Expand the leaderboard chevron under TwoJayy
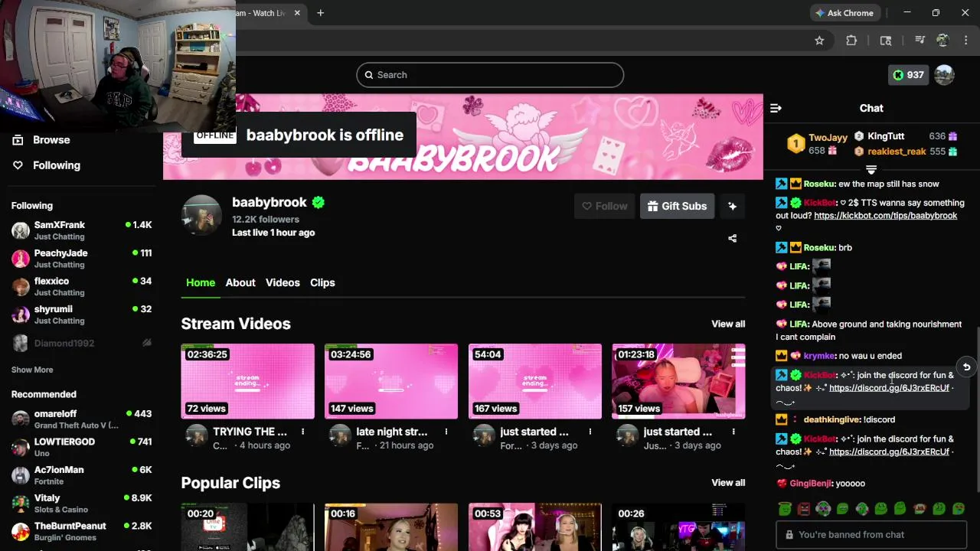980x551 pixels. (x=871, y=169)
